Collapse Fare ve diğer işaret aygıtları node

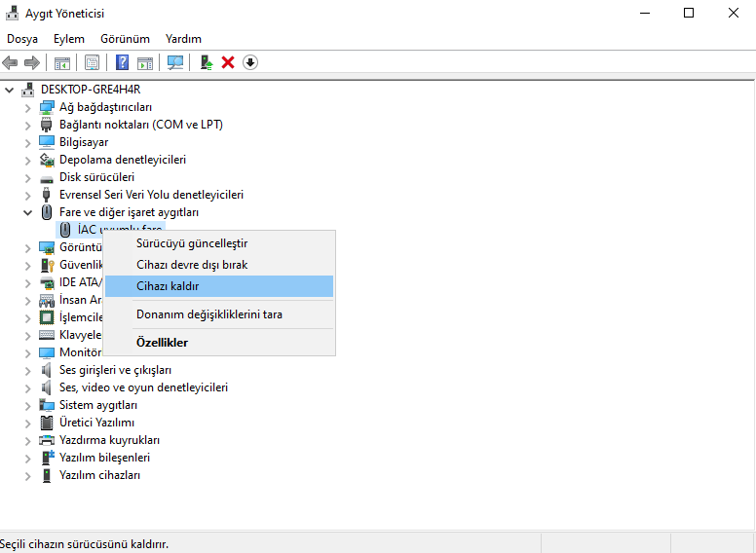click(x=28, y=212)
